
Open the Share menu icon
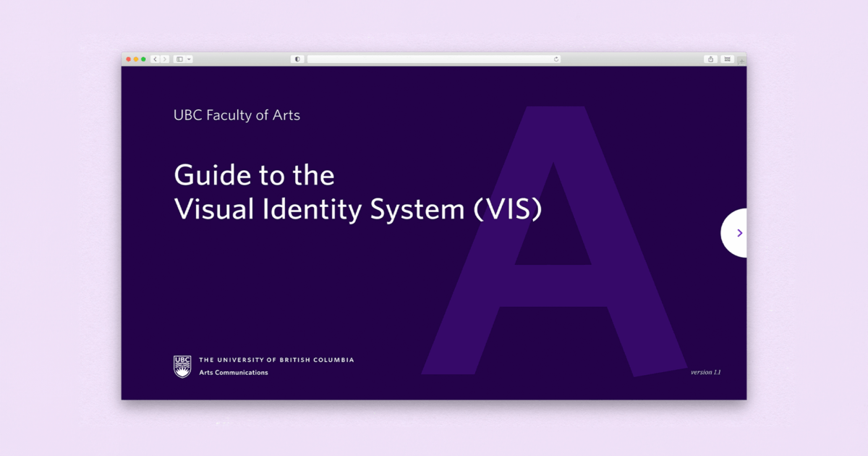(710, 59)
